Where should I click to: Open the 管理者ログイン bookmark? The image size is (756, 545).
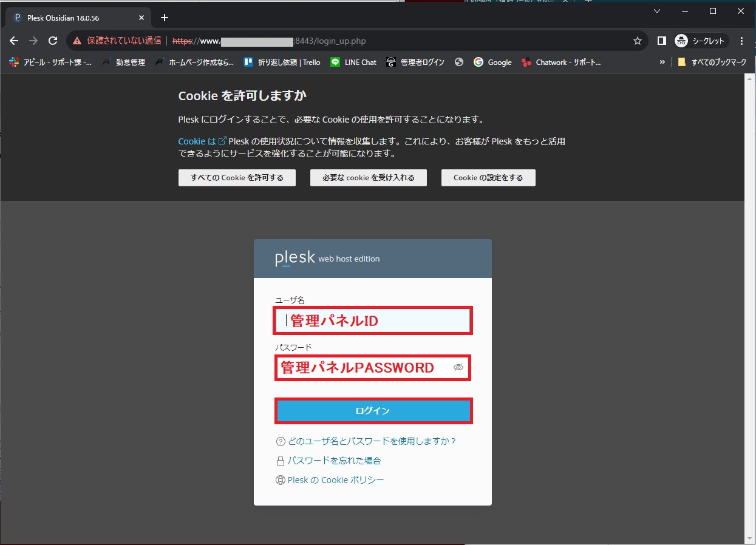[x=415, y=62]
